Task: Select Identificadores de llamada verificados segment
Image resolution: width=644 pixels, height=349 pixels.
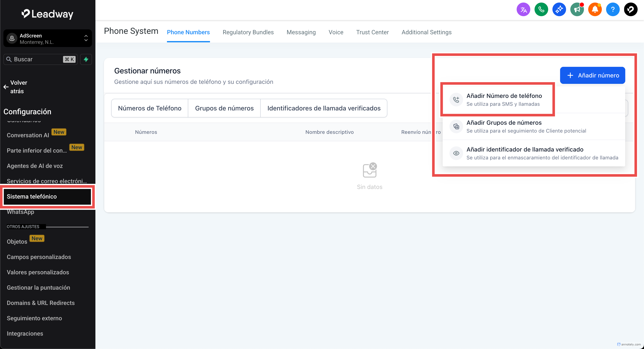Action: (x=324, y=108)
